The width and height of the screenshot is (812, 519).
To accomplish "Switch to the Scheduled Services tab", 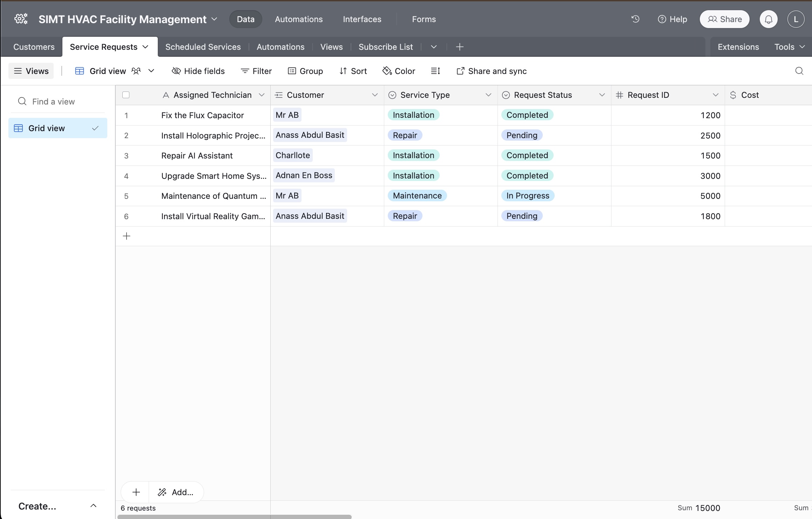I will coord(203,47).
